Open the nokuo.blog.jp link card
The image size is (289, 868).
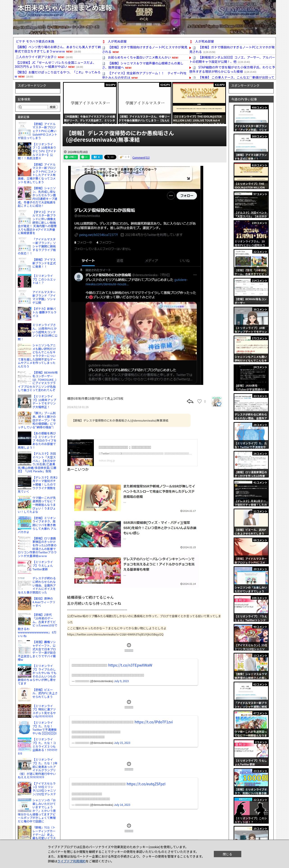coord(132,452)
